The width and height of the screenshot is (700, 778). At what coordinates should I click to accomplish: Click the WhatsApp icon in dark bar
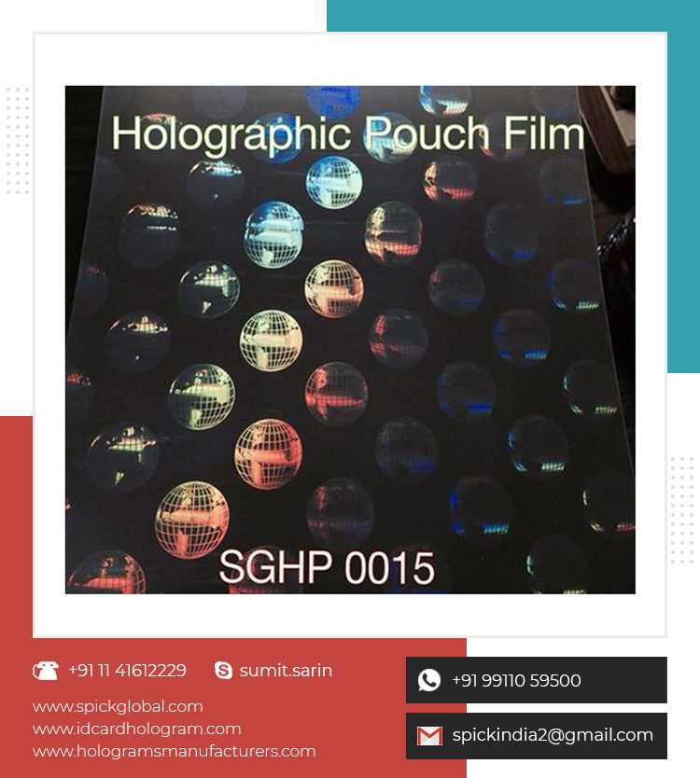point(429,680)
